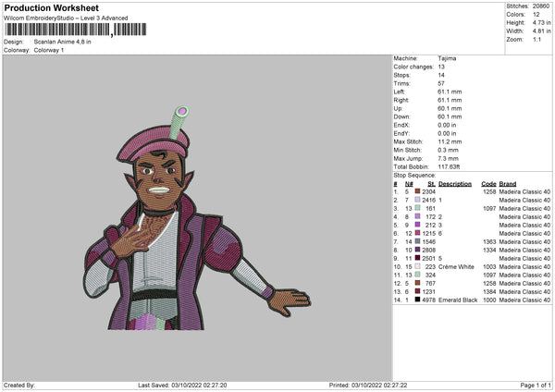Click the 'Description' column header
This screenshot has width=555, height=392.
point(455,184)
